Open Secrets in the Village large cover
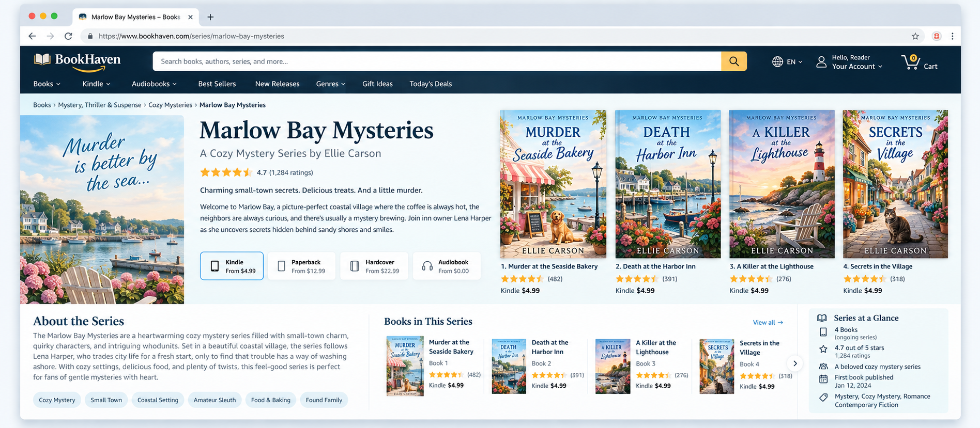The width and height of the screenshot is (980, 428). [x=895, y=184]
